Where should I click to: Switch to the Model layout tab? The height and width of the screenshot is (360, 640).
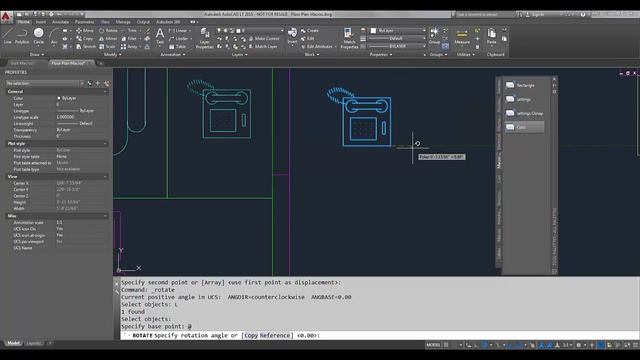[13, 343]
